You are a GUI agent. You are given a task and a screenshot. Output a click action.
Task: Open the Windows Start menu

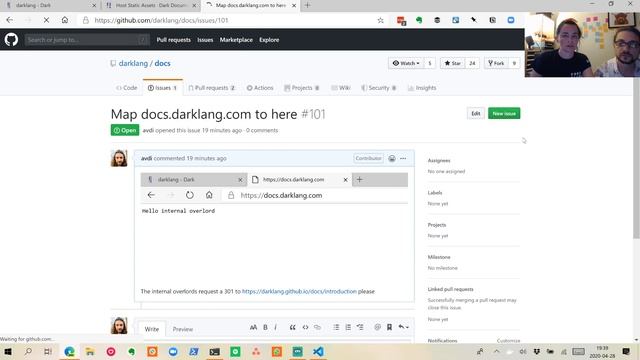pyautogui.click(x=8, y=351)
